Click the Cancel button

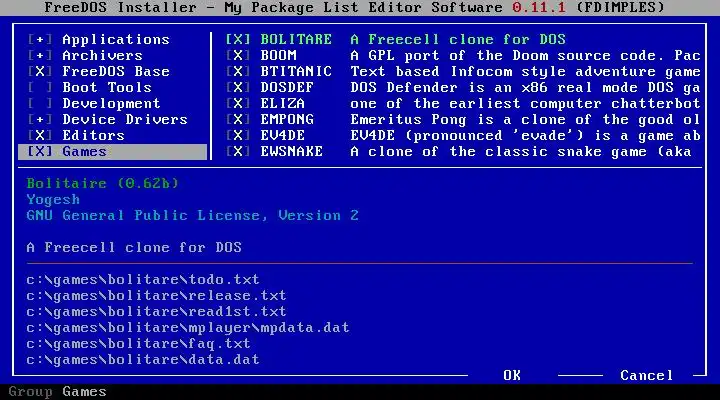(x=647, y=376)
